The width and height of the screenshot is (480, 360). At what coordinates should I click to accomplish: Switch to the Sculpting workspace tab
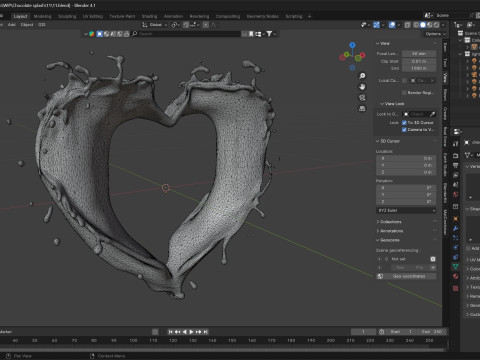pos(67,16)
